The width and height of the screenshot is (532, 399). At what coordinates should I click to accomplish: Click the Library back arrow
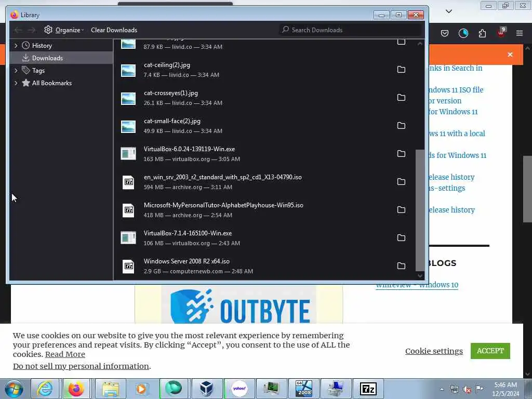(18, 30)
